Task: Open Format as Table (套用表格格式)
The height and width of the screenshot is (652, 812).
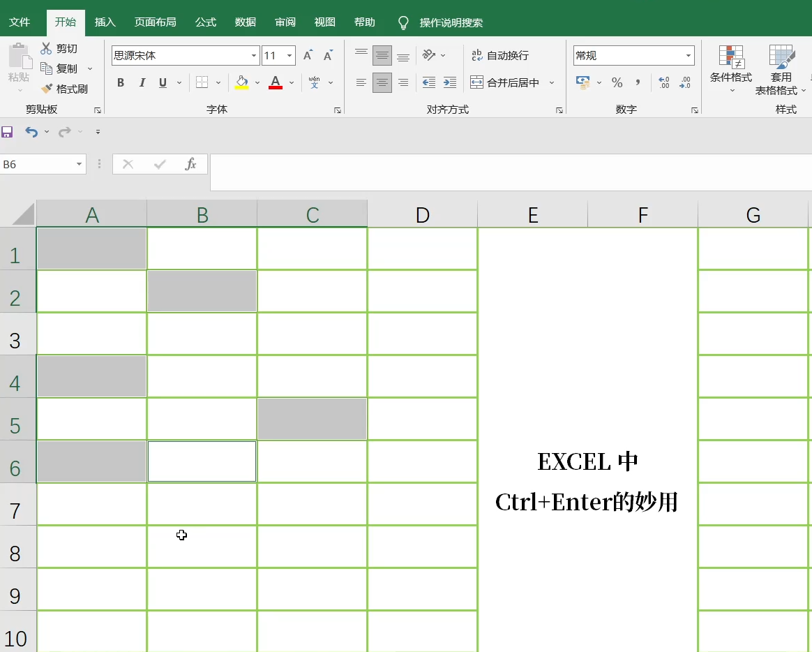Action: pos(781,70)
